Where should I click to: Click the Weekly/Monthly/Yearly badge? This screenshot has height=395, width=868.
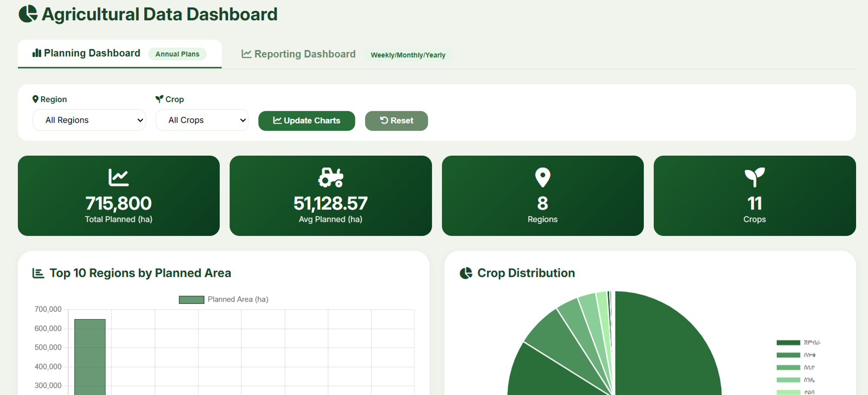(x=408, y=55)
